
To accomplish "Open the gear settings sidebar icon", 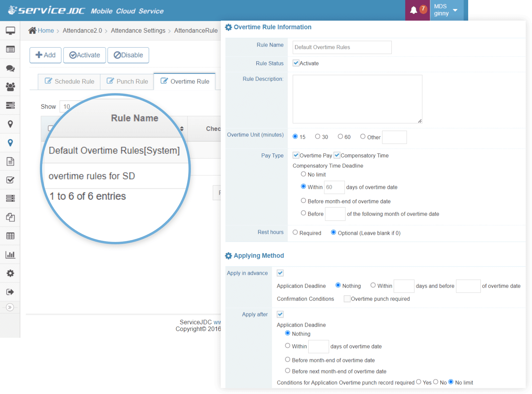I will tap(10, 273).
